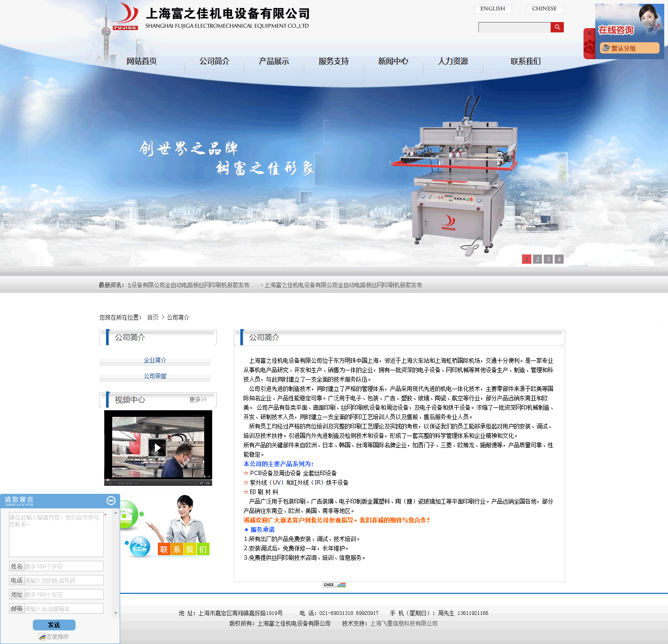Go to 联系我们 in navigation bar
Viewport: 668px width, 644px height.
pyautogui.click(x=525, y=61)
